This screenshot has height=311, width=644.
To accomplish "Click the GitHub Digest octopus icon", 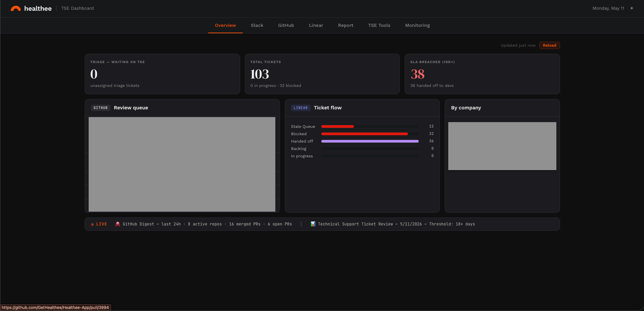I will tap(118, 224).
